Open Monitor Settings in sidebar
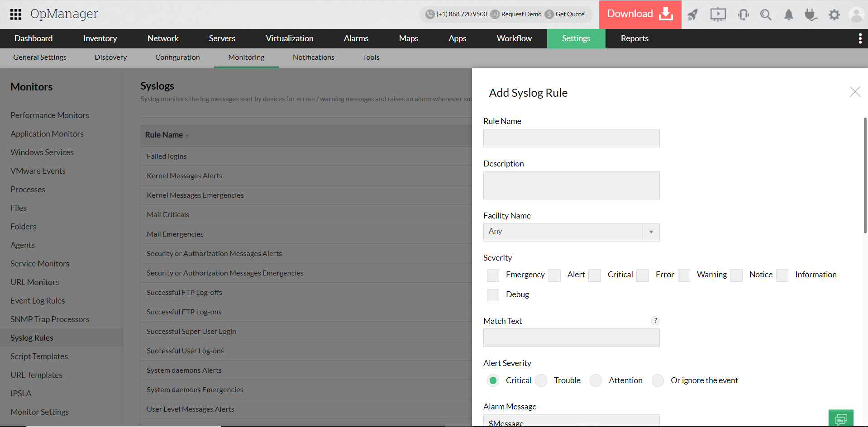The height and width of the screenshot is (427, 868). [x=40, y=412]
